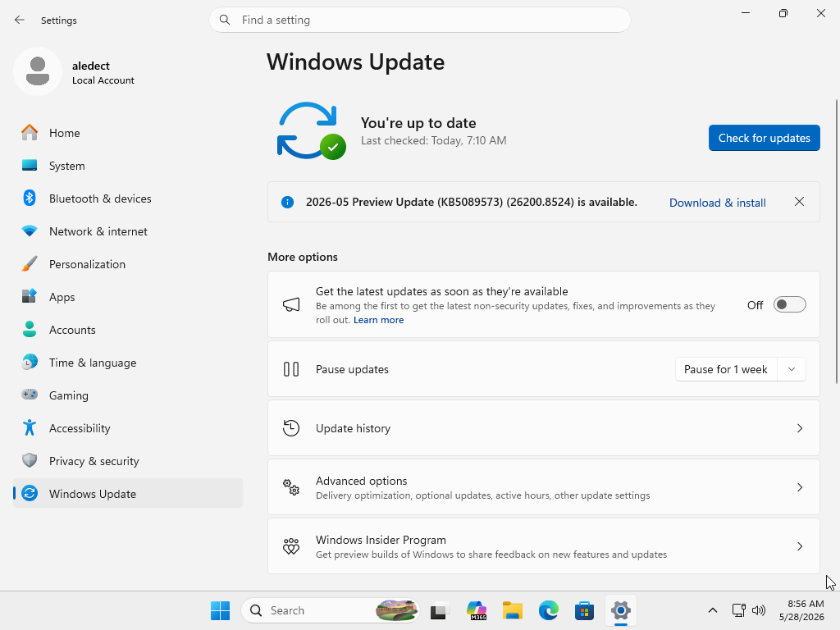Click Check for updates button
This screenshot has height=630, width=840.
pyautogui.click(x=764, y=138)
